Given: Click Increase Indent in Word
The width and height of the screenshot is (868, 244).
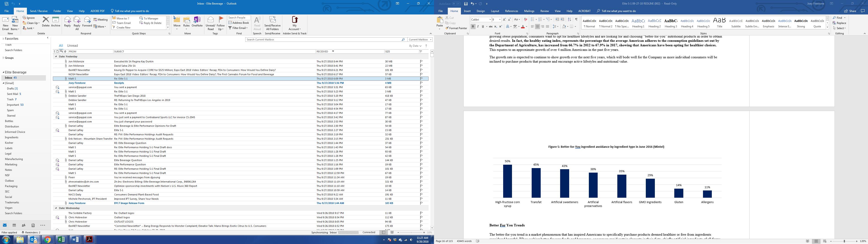Looking at the screenshot, I should [x=562, y=20].
